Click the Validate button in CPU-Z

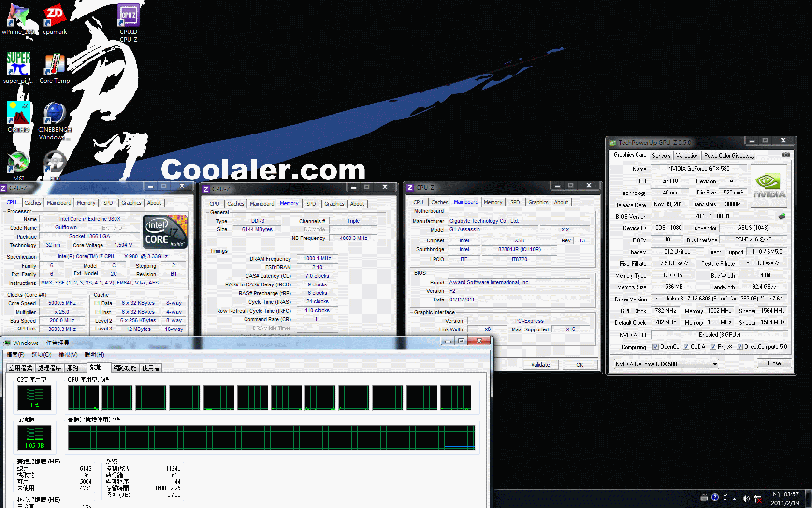pos(541,365)
